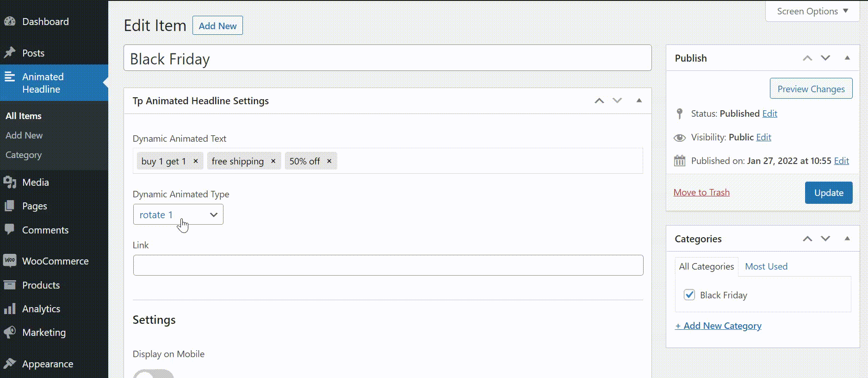Screen dimensions: 868x378
Task: Switch to the Most Used categories tab
Action: click(x=766, y=266)
